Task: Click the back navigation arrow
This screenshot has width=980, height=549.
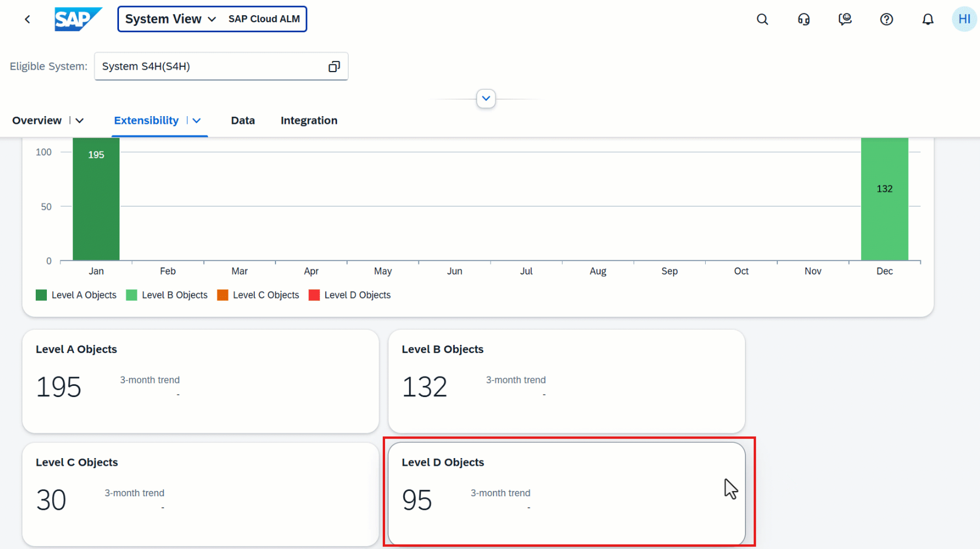Action: (27, 19)
